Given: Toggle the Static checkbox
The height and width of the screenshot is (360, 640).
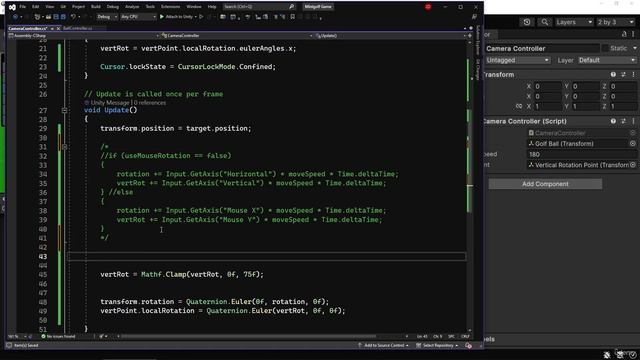Looking at the screenshot, I should 605,49.
